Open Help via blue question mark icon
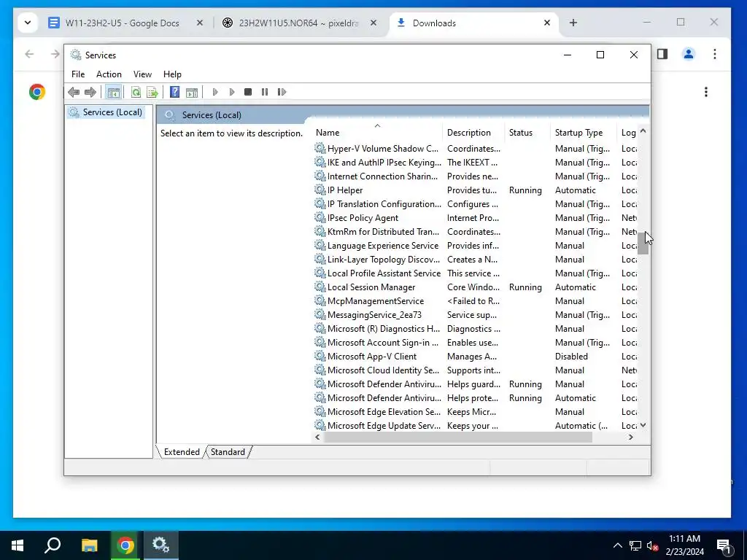The image size is (747, 560). point(175,92)
